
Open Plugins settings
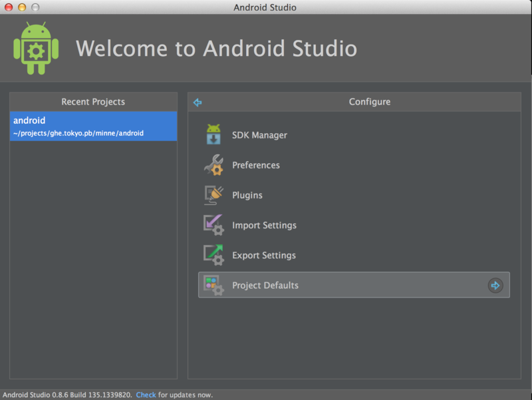(247, 195)
